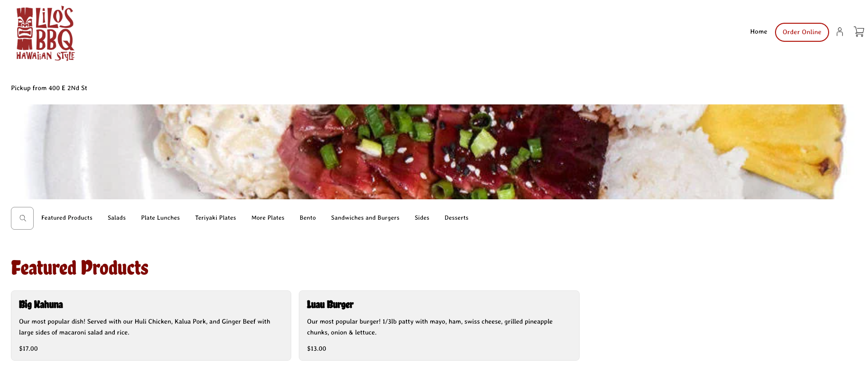The width and height of the screenshot is (868, 373).
Task: Click the Order Online button
Action: coord(802,32)
